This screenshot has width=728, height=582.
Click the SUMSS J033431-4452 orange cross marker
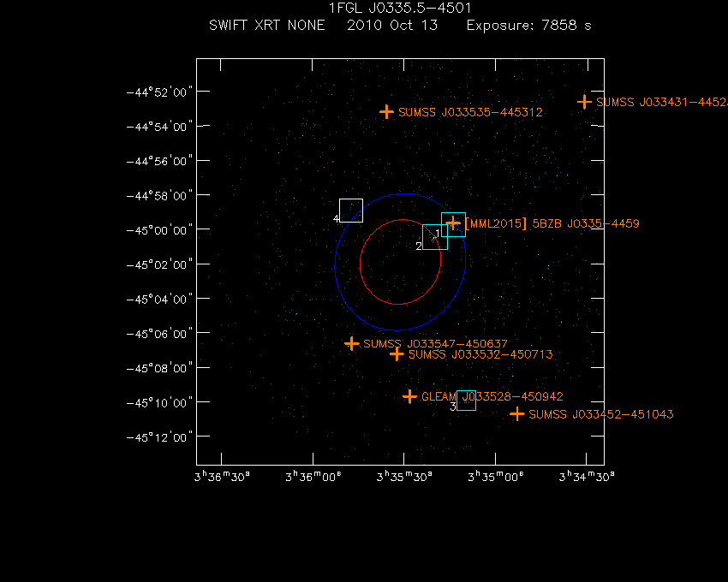click(584, 102)
